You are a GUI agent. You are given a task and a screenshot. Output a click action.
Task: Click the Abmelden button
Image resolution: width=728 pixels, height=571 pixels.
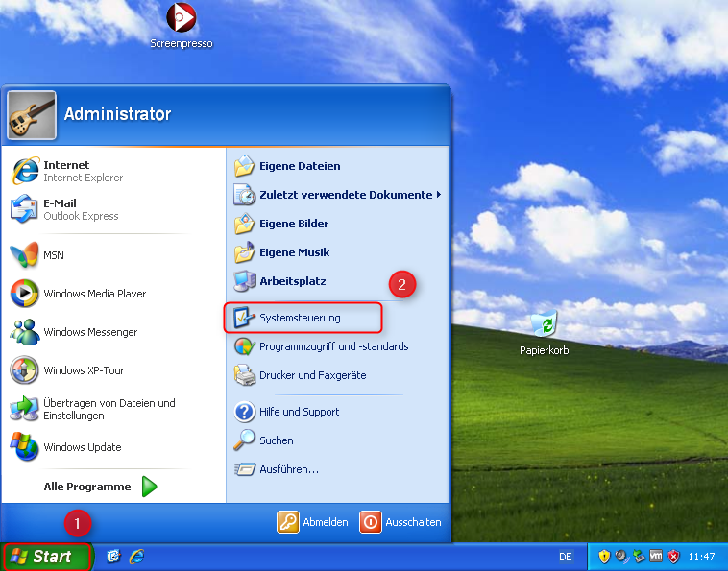coord(314,522)
